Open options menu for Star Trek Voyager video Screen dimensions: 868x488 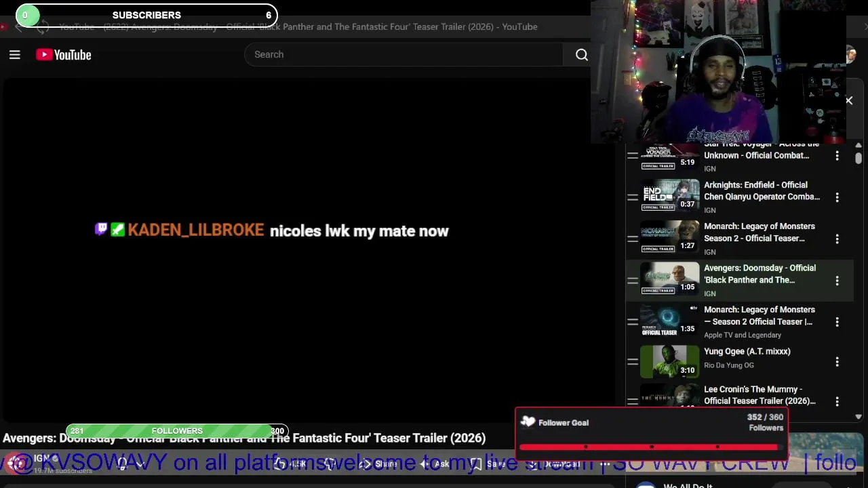(x=837, y=156)
